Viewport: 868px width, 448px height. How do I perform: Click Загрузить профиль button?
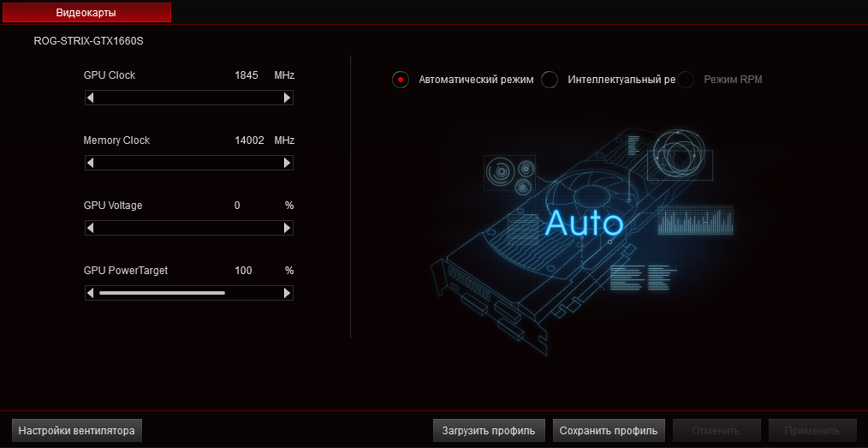pyautogui.click(x=489, y=430)
